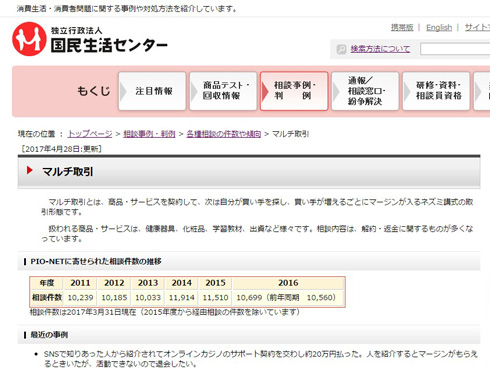Click the 10,033 consultation count cell
This screenshot has width=490, height=368.
coord(148,297)
